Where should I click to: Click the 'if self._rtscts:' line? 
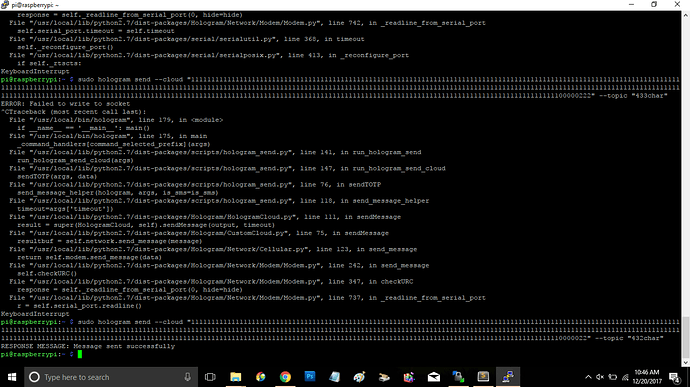[x=49, y=63]
